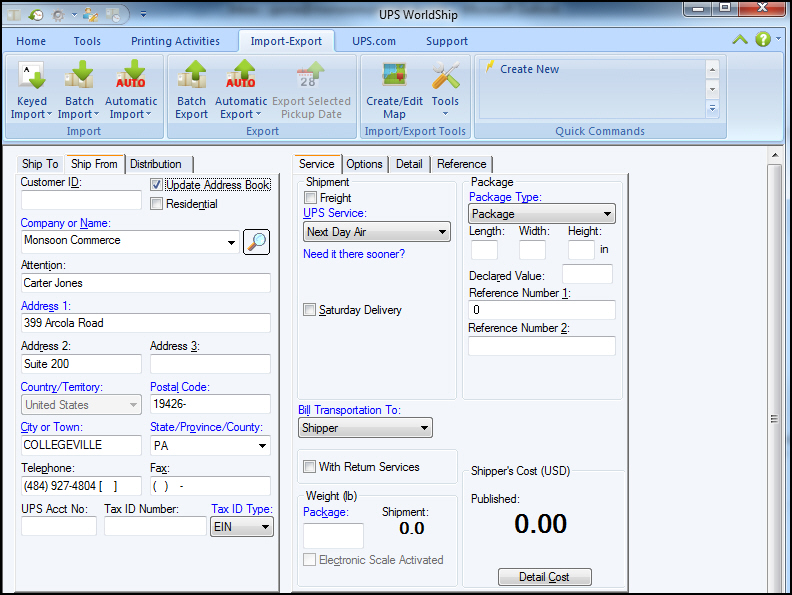Switch to the Home ribbon tab
792x595 pixels.
coord(31,41)
